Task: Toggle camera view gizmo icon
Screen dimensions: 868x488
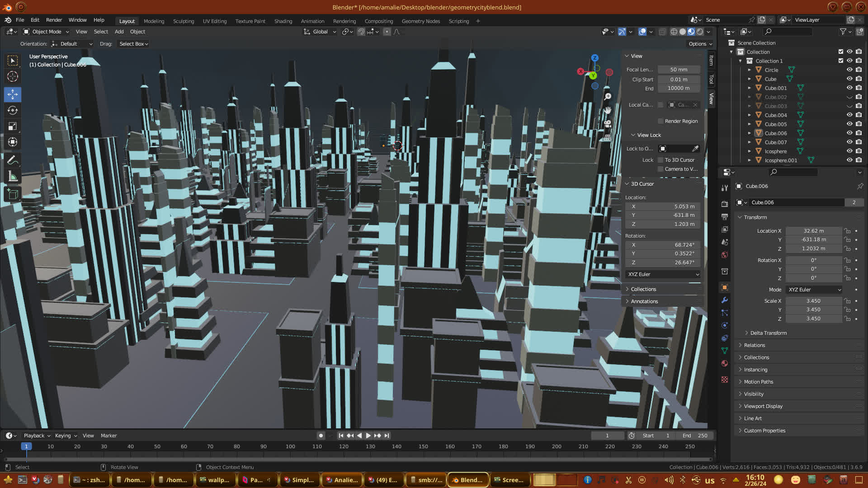Action: point(608,124)
